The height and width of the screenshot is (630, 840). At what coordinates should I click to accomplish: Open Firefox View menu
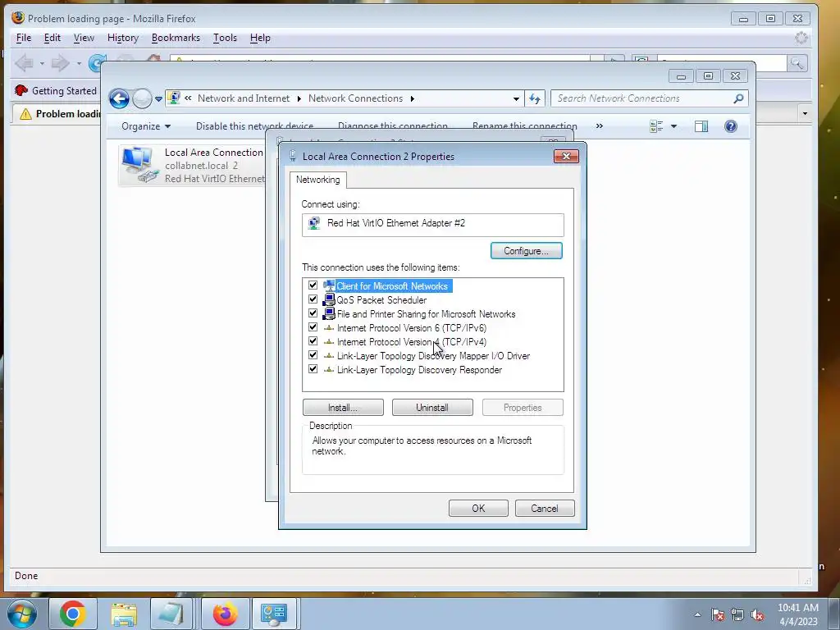(x=84, y=38)
